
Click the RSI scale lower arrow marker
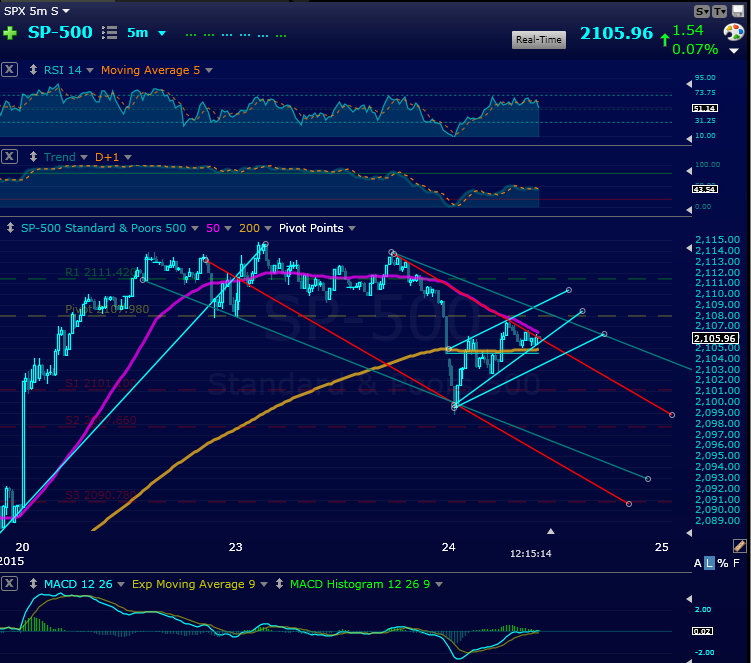[689, 139]
